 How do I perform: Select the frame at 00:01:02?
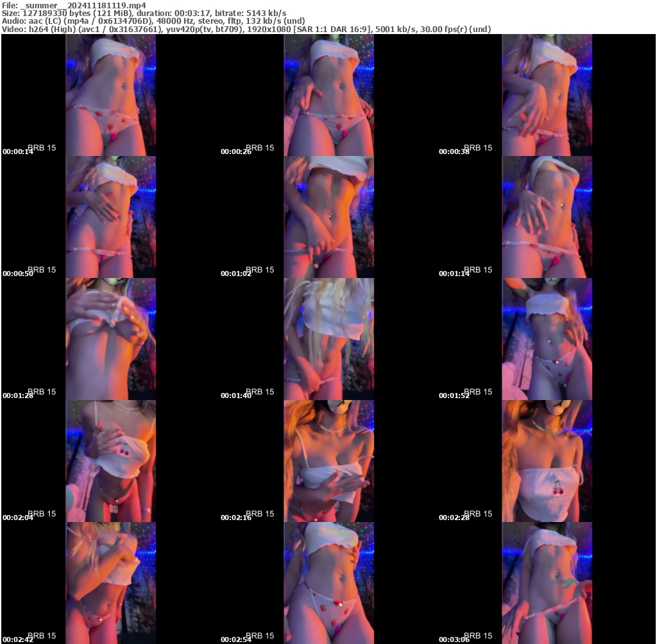(x=328, y=215)
